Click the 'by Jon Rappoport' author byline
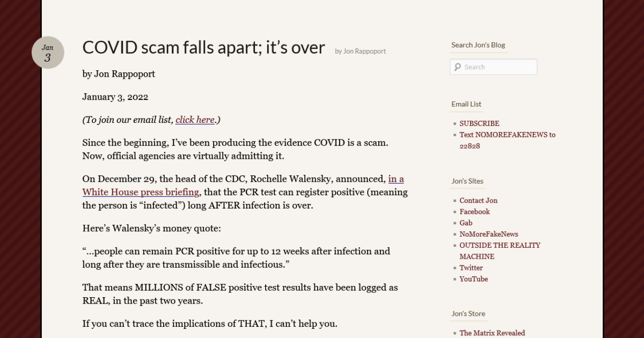Screen dimensions: 644x338 point(360,51)
